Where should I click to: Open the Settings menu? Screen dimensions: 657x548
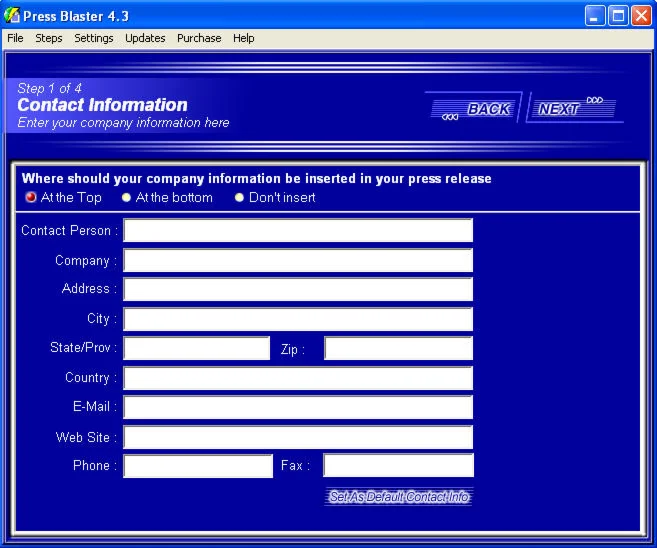tap(93, 38)
